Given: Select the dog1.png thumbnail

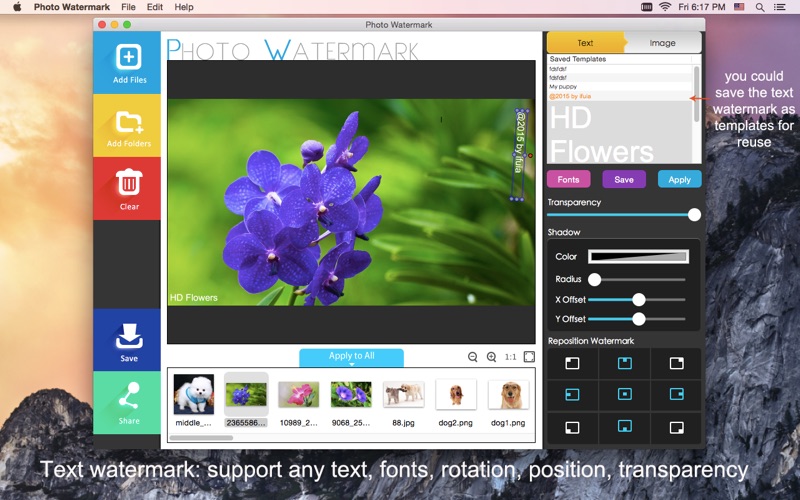Looking at the screenshot, I should (508, 394).
